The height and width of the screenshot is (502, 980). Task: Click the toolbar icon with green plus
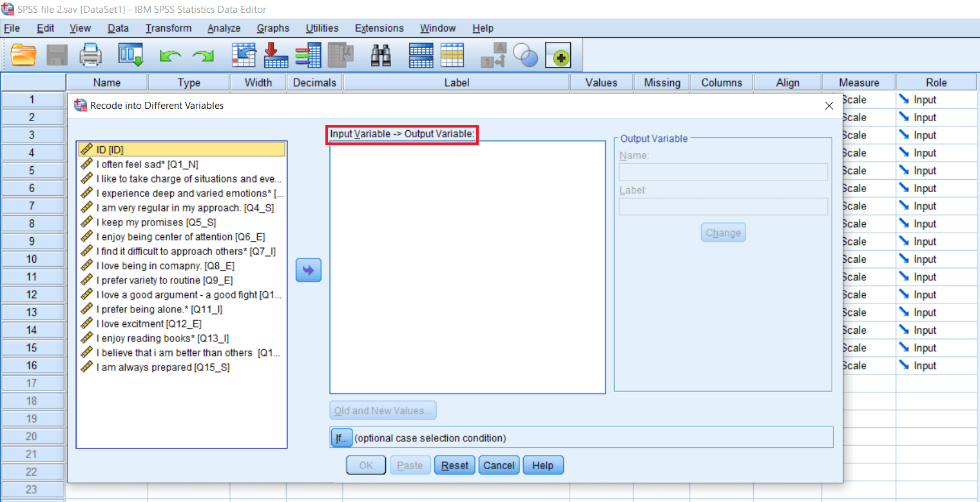point(559,57)
